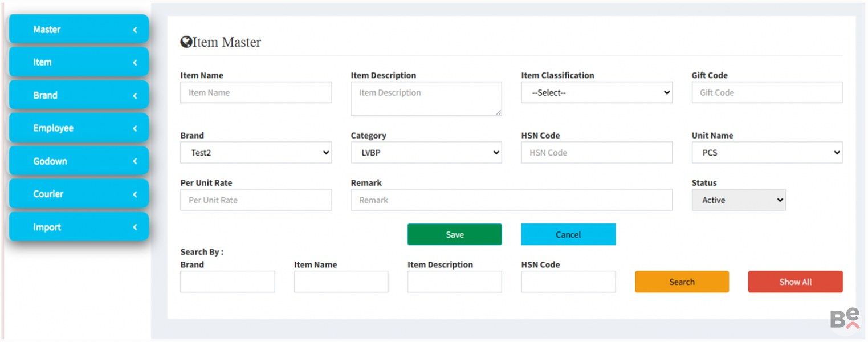Focus the Gift Code input field
This screenshot has height=342, width=868.
coord(767,92)
